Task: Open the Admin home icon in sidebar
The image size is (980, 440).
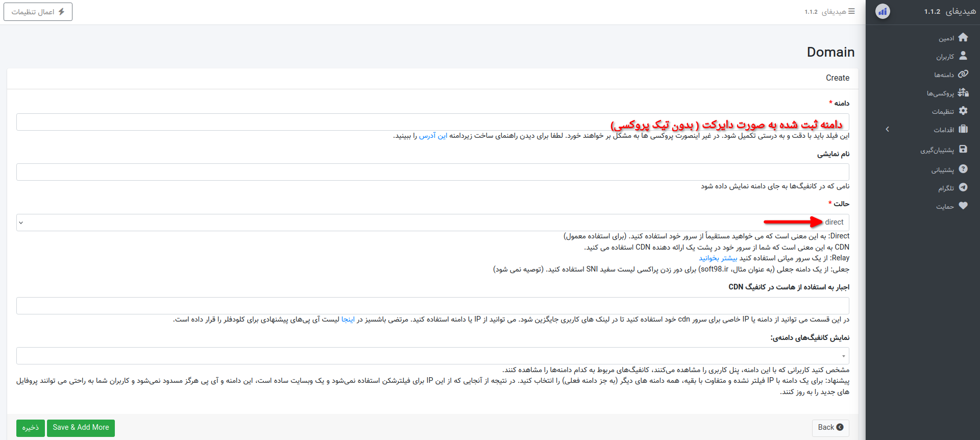Action: point(963,37)
